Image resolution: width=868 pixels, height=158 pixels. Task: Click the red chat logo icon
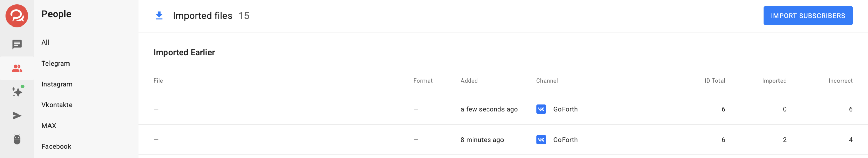point(17,16)
